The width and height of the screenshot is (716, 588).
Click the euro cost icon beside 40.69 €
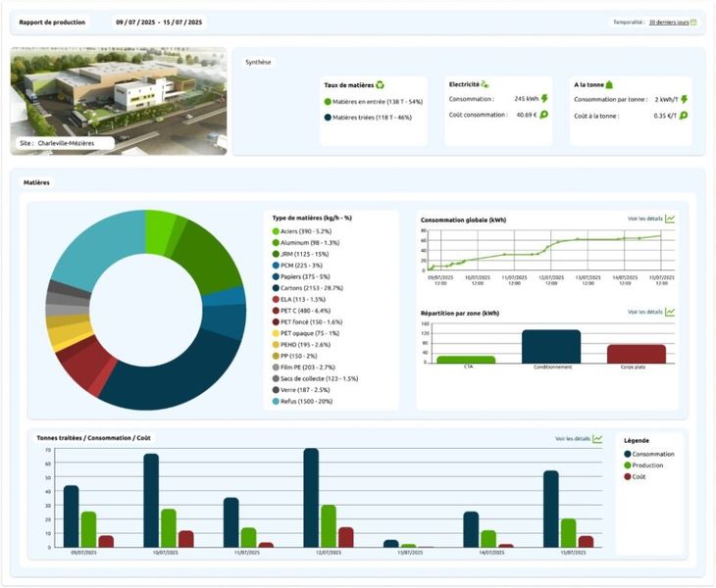(544, 115)
